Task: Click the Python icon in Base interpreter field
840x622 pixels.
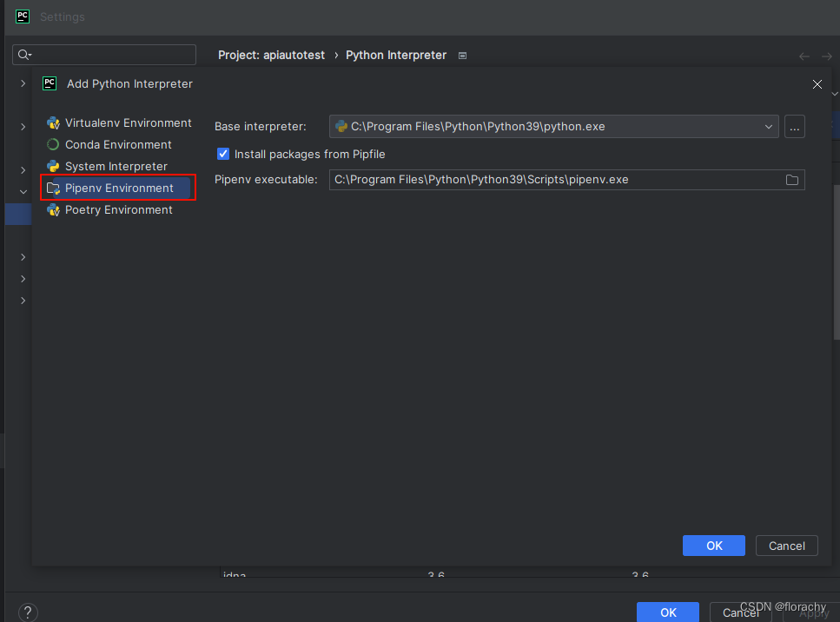Action: [342, 126]
